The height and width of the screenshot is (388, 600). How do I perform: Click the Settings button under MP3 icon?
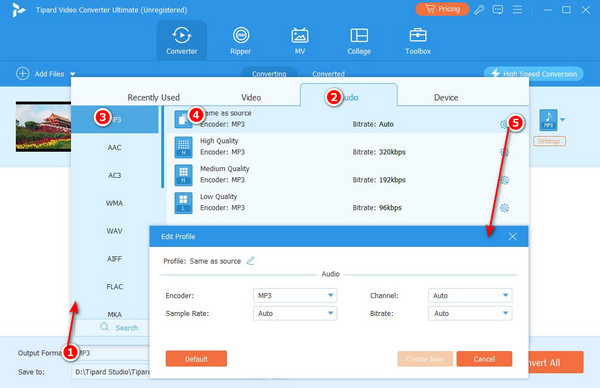pyautogui.click(x=549, y=141)
